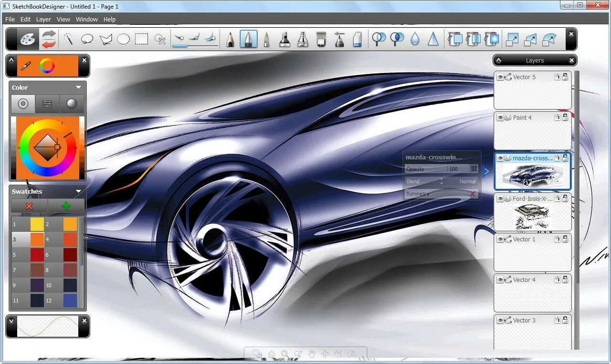Click the home view icon in bottom bar
Screen dimensions: 611x364
272,354
